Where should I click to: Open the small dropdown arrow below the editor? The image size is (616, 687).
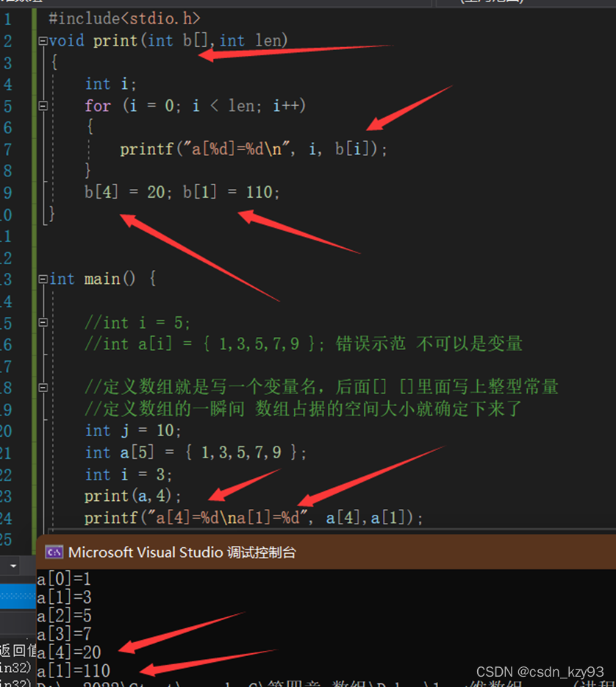[x=13, y=566]
